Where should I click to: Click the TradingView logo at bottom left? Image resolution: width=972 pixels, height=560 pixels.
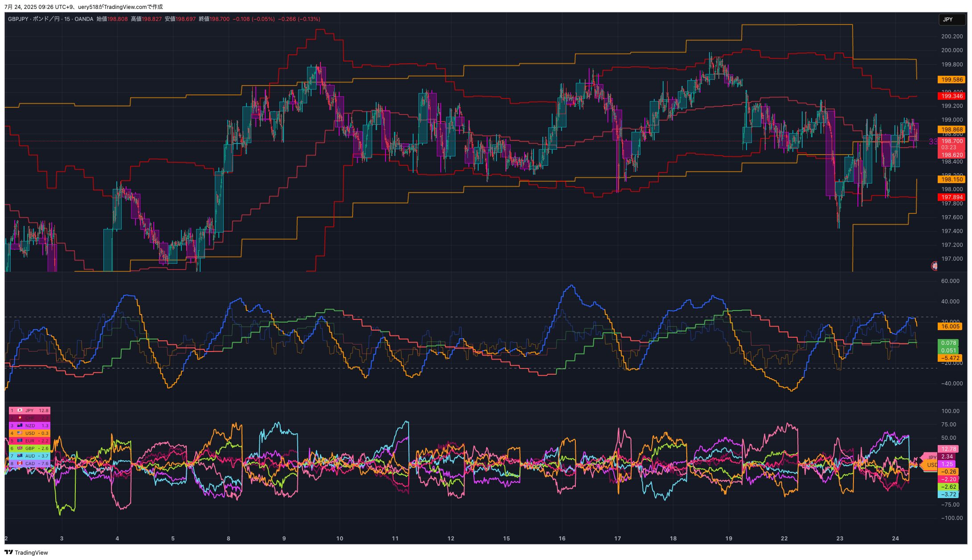coord(26,552)
